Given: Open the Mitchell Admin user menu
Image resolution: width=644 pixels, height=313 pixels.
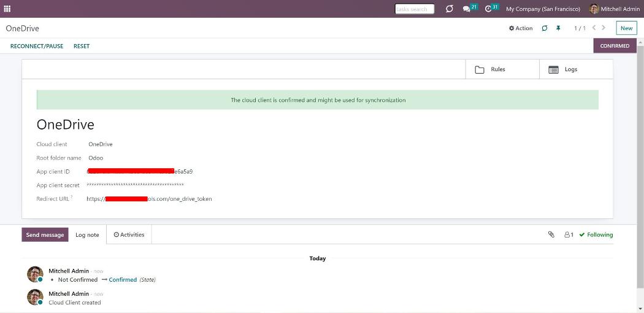Looking at the screenshot, I should click(x=615, y=9).
